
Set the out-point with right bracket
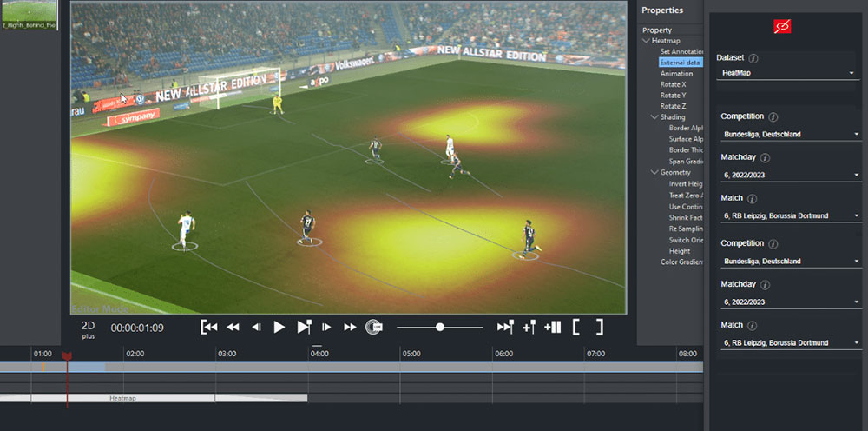click(599, 327)
